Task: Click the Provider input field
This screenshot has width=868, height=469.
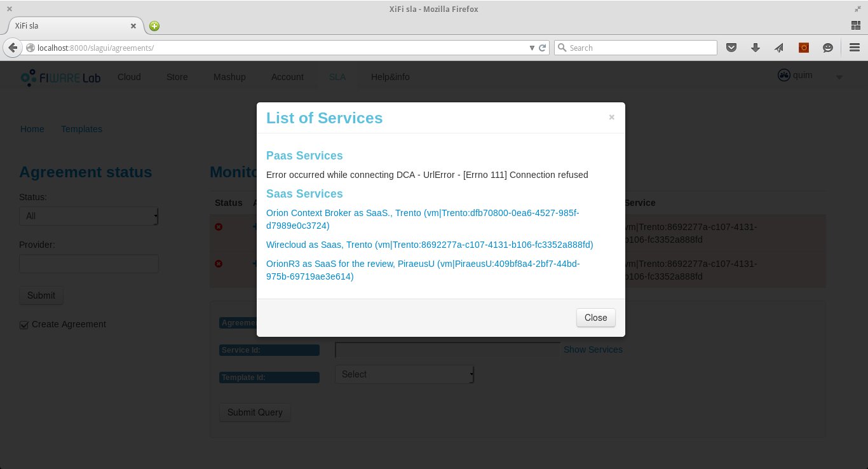Action: (x=89, y=264)
